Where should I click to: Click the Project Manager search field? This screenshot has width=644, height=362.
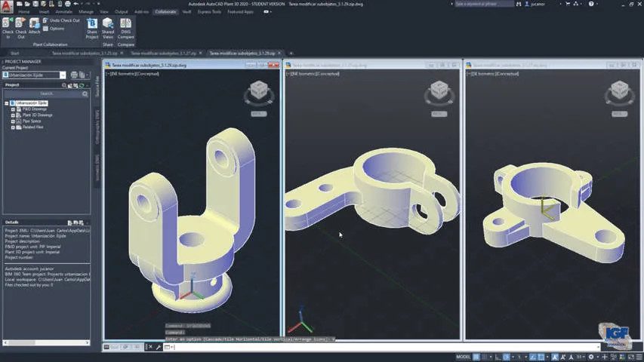[46, 94]
